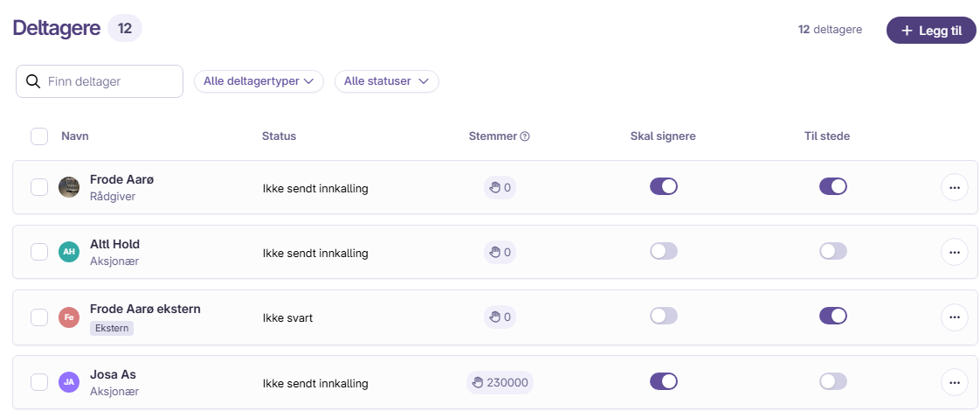The width and height of the screenshot is (980, 418).
Task: Open the three-dot menu for Frode Aarø
Action: coord(954,187)
